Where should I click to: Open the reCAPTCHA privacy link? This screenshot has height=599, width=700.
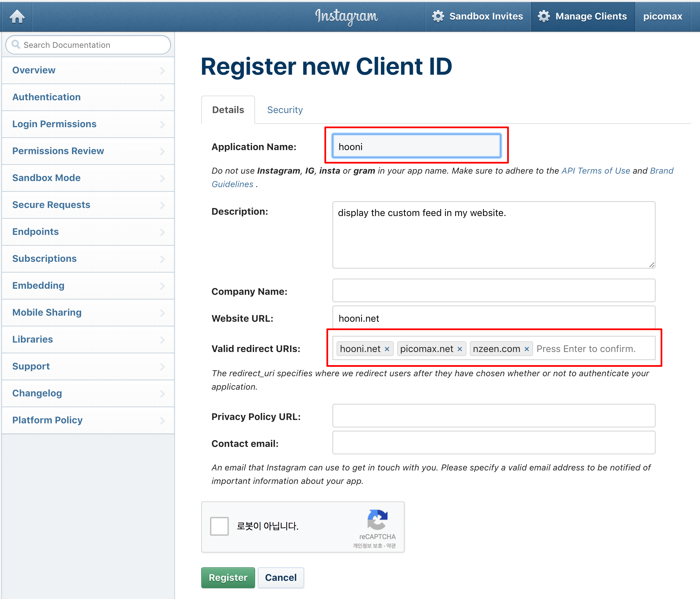point(367,545)
